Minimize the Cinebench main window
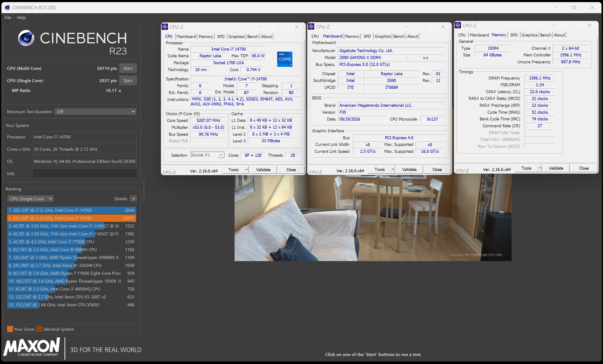The height and width of the screenshot is (364, 603). [x=556, y=8]
